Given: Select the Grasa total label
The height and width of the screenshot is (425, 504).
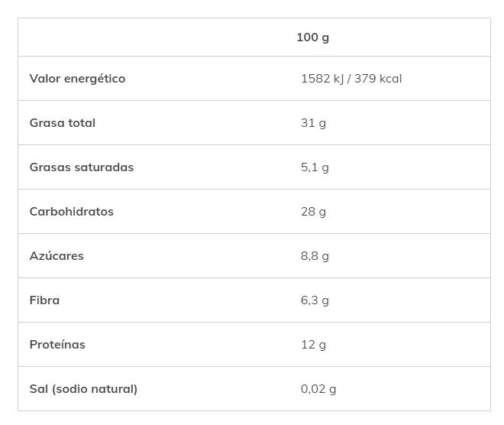Looking at the screenshot, I should tap(63, 123).
